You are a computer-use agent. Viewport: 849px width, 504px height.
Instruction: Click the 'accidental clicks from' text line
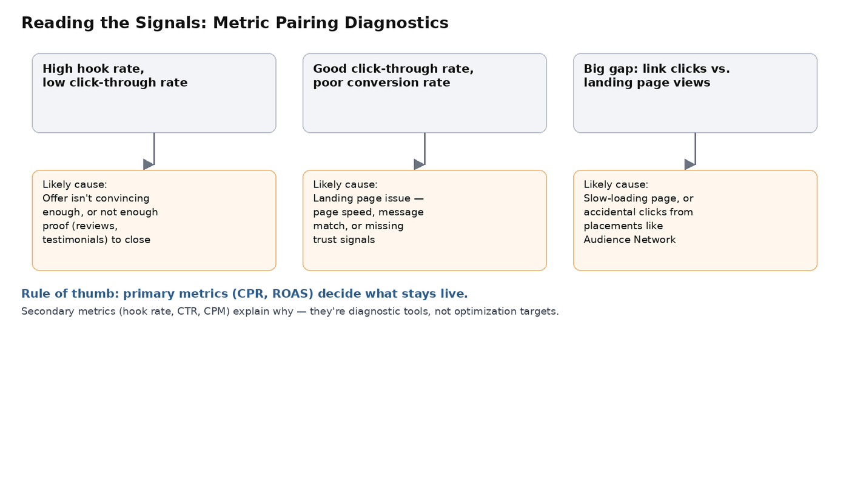[x=638, y=212]
